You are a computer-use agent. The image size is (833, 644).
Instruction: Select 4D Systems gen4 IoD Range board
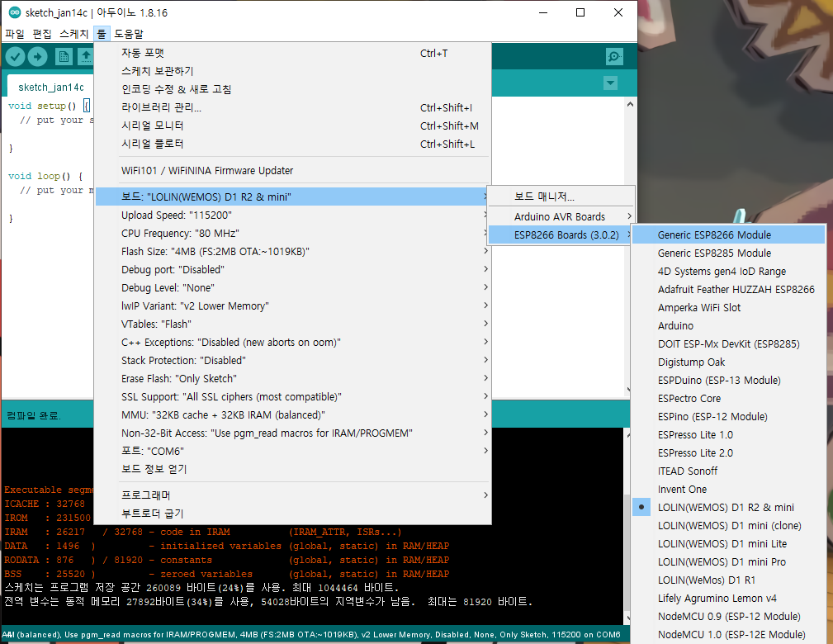[729, 271]
